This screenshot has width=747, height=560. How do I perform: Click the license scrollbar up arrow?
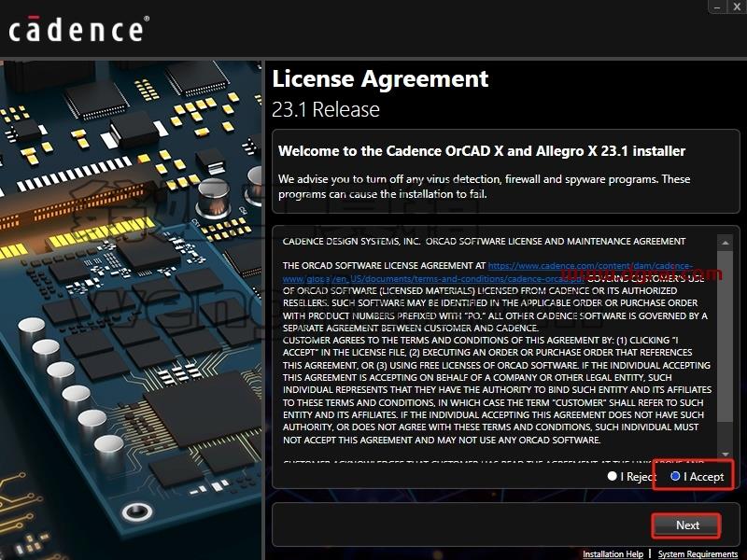pos(726,243)
